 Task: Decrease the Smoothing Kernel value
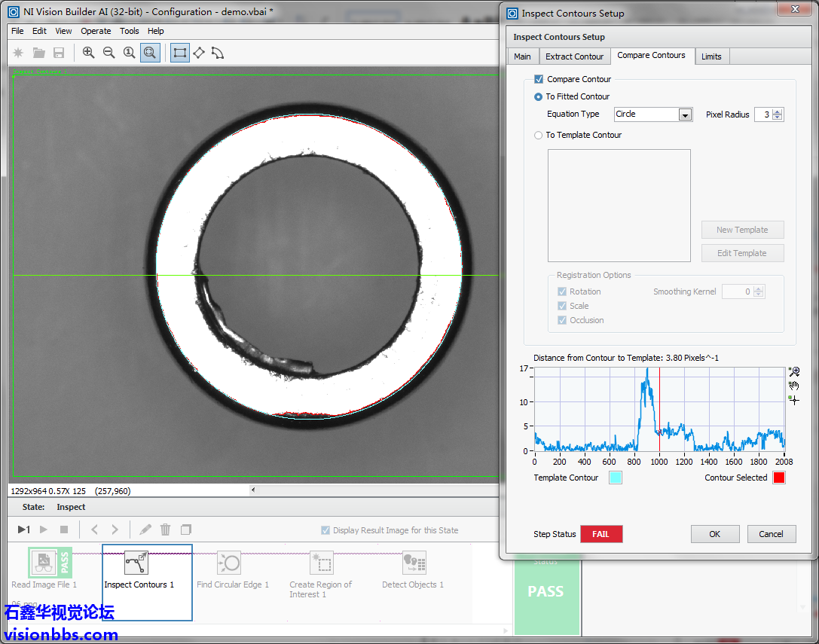pos(759,295)
